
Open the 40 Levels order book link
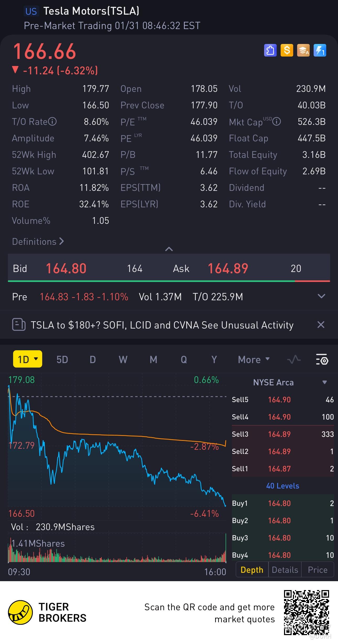coord(282,486)
